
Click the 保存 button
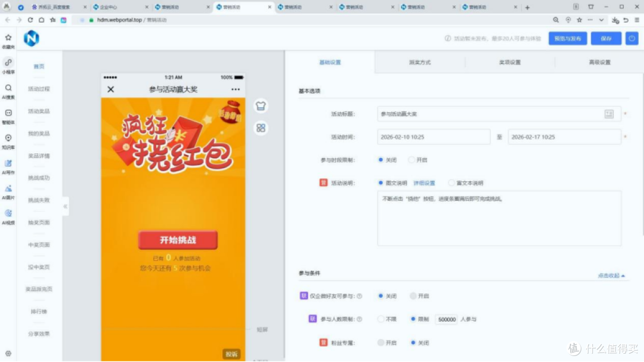pyautogui.click(x=606, y=39)
